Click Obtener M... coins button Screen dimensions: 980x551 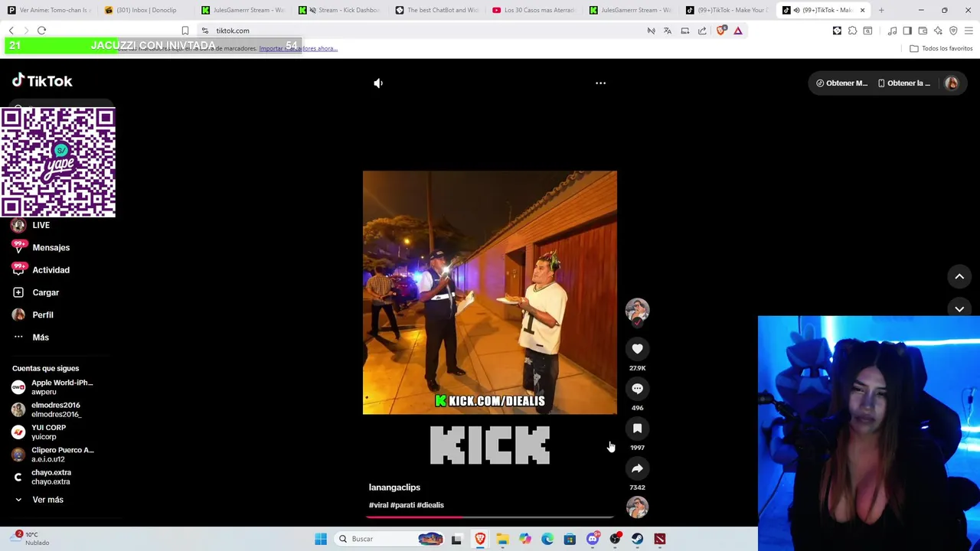pyautogui.click(x=841, y=83)
